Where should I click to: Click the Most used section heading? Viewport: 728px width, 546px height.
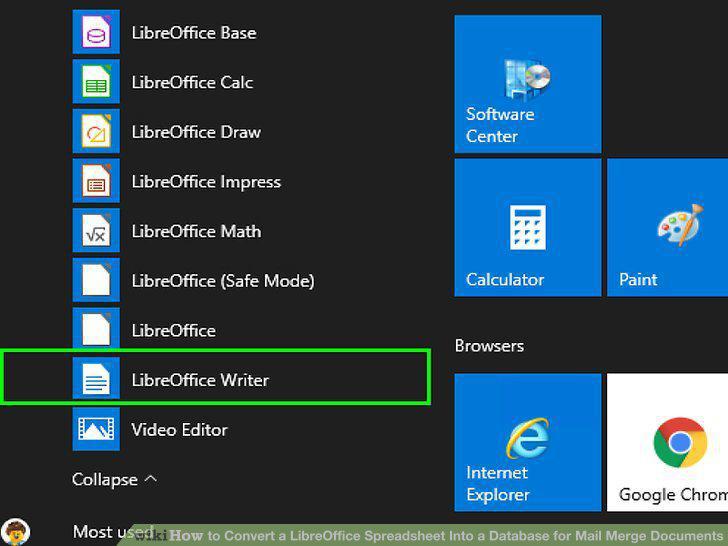click(x=114, y=531)
